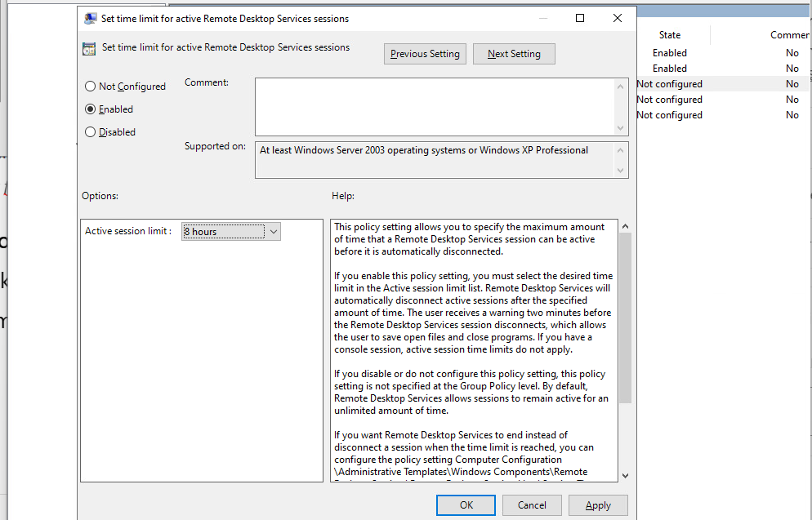812x520 pixels.
Task: Select the Disabled radio button
Action: pos(91,132)
